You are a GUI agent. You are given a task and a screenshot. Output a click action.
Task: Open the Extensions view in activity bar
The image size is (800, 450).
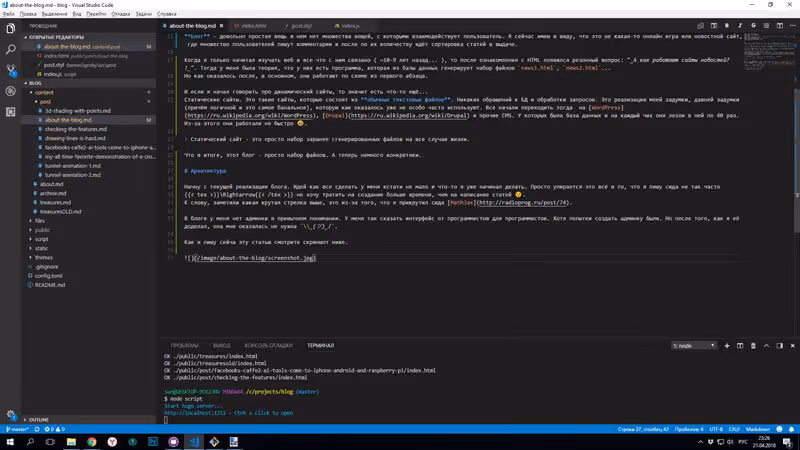[x=11, y=112]
